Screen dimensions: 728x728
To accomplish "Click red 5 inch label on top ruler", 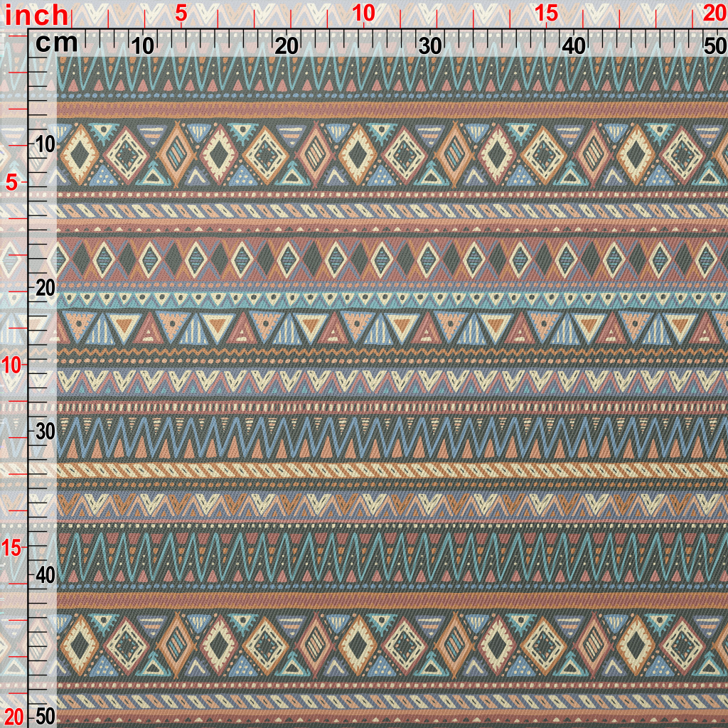I will (181, 14).
